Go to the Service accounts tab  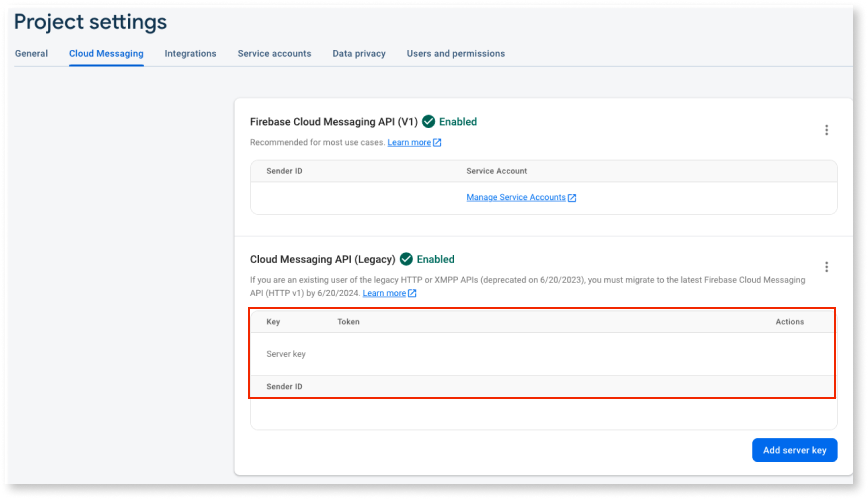[274, 54]
